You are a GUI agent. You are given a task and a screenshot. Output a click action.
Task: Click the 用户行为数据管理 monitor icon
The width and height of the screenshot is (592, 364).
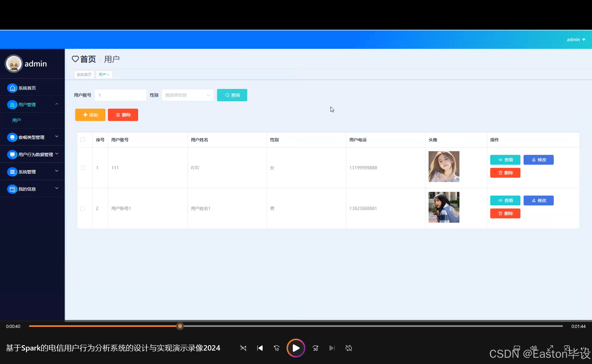point(12,155)
